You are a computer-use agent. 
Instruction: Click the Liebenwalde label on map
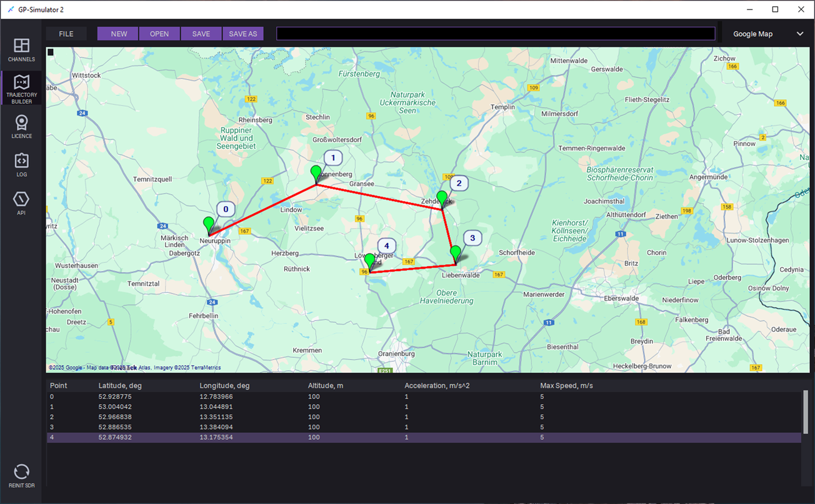click(x=461, y=275)
